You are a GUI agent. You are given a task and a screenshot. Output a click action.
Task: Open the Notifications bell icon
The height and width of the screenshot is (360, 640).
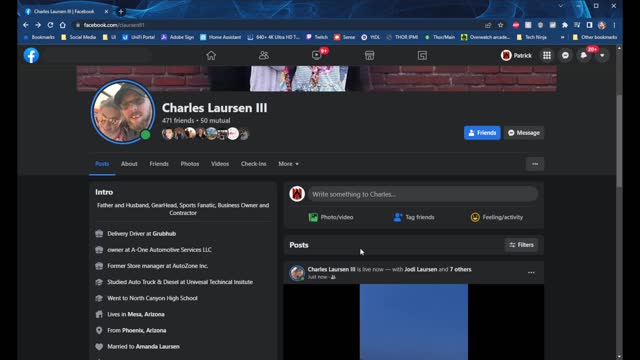(584, 56)
